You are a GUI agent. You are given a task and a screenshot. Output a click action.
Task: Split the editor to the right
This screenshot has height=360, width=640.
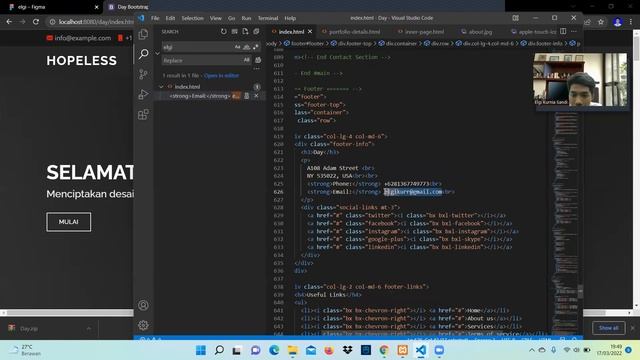563,31
